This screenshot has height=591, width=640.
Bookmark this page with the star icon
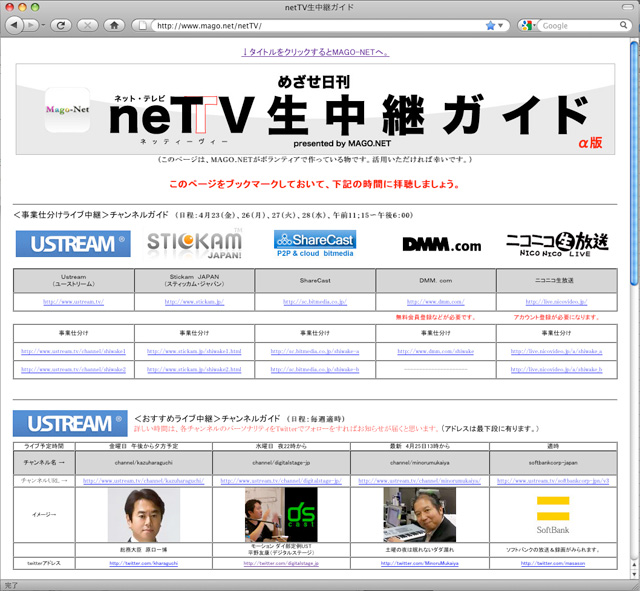[490, 26]
